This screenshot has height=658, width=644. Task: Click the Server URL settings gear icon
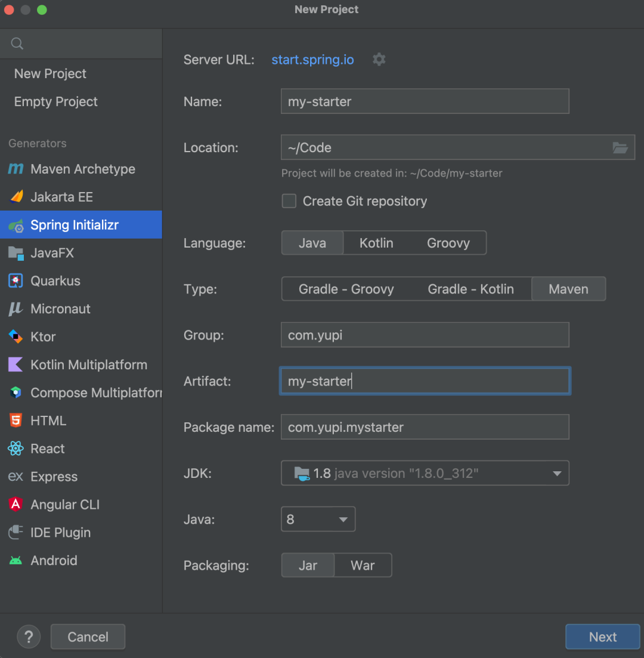[379, 60]
